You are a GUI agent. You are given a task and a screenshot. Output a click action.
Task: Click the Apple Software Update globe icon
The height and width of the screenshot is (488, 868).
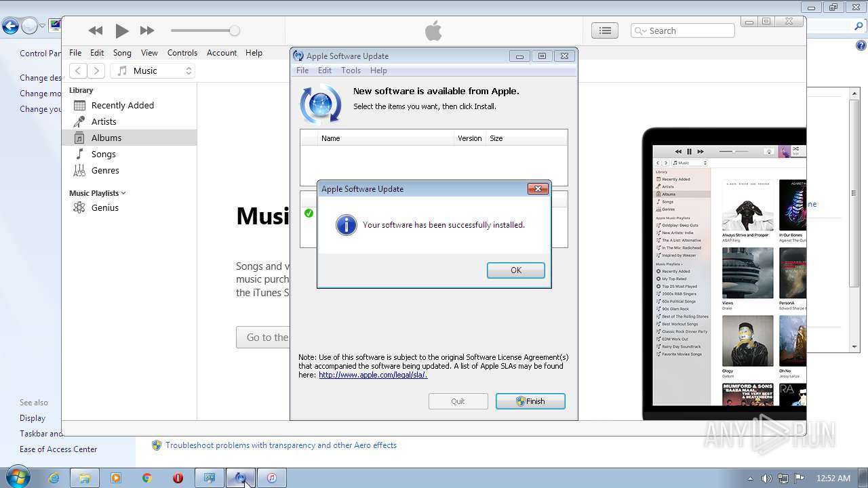[320, 104]
